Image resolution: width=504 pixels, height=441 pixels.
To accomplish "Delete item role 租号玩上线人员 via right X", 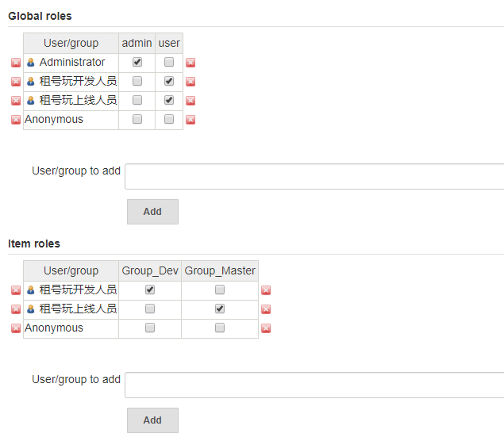I will (266, 309).
